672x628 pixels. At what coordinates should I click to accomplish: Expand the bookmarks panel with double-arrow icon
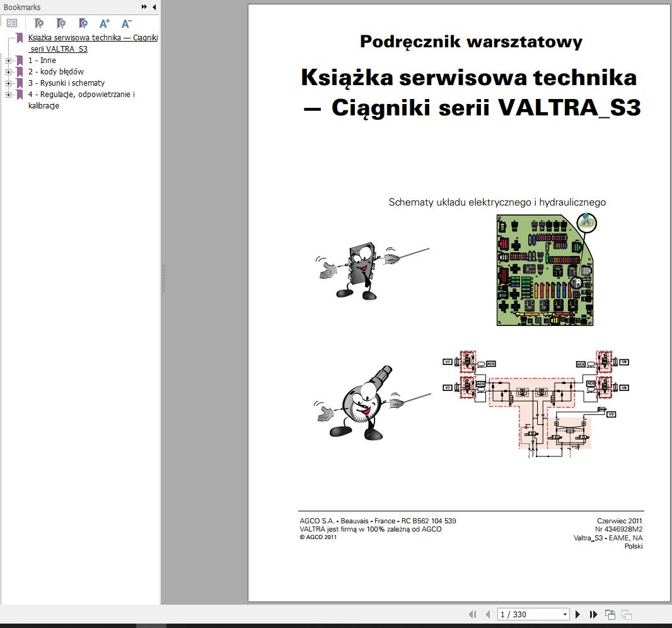tap(144, 7)
